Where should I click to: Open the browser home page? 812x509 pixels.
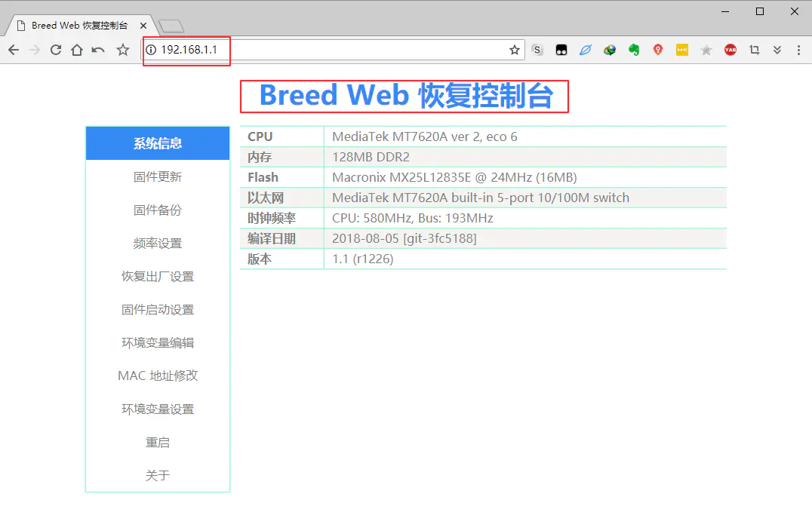click(77, 50)
